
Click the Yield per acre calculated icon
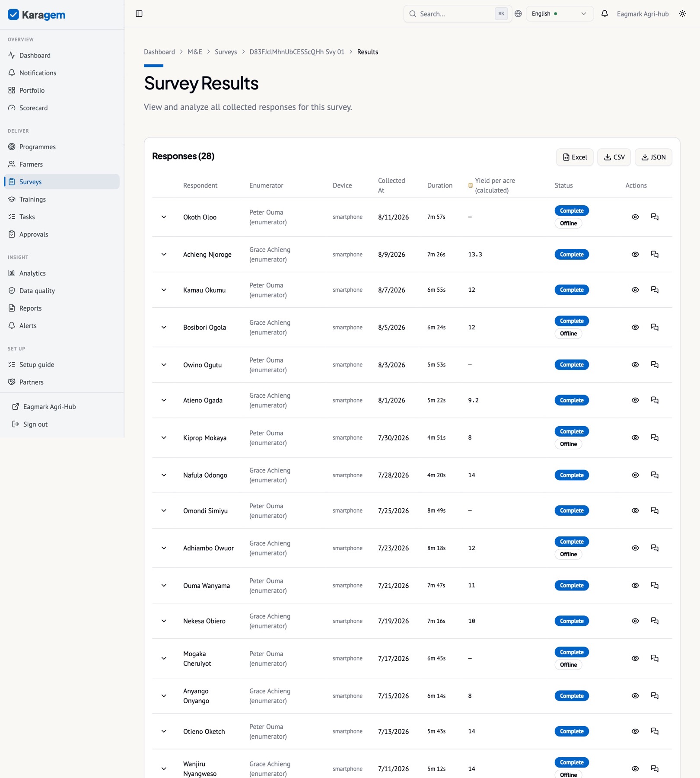471,185
